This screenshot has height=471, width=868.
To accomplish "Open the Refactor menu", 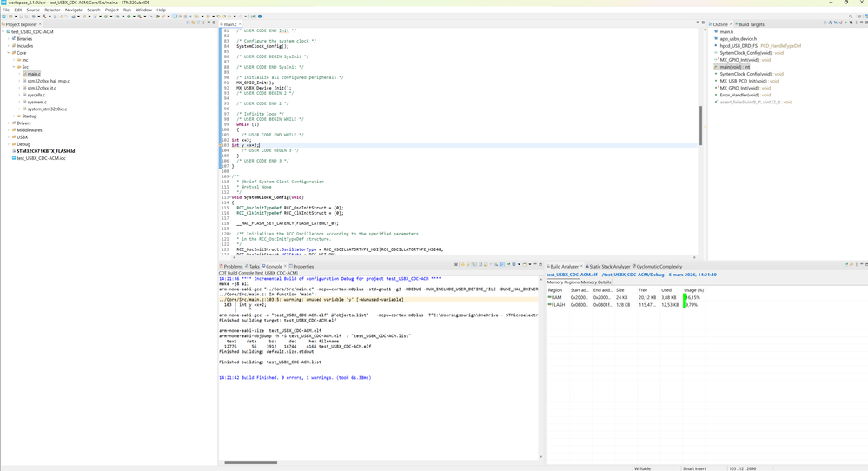I will [52, 10].
